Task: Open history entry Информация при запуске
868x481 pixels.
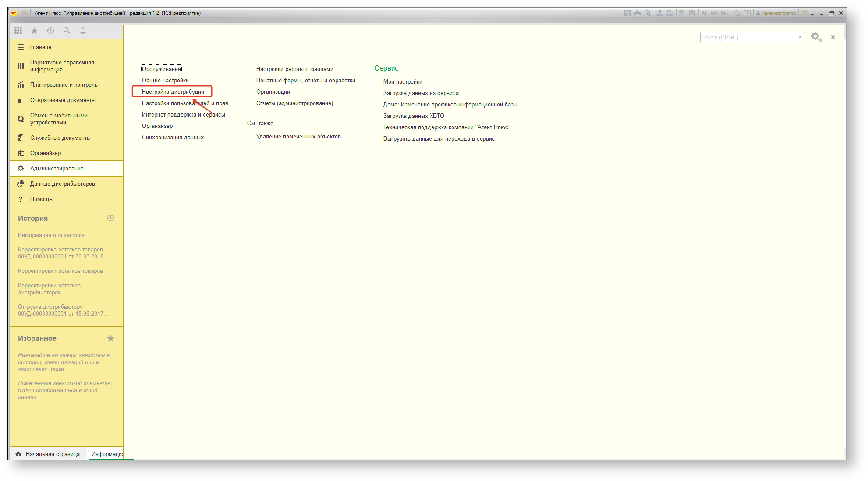Action: (51, 235)
